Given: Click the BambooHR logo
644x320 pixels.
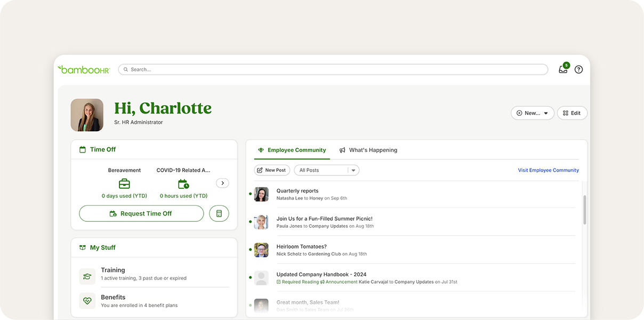Looking at the screenshot, I should point(84,69).
